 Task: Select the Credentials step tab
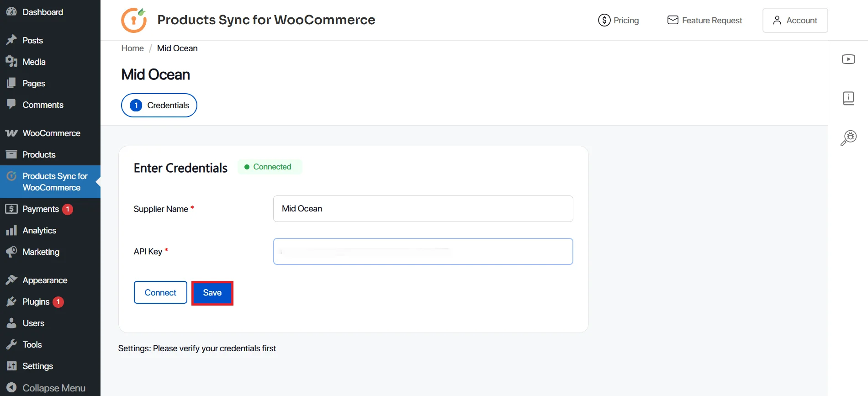tap(159, 106)
